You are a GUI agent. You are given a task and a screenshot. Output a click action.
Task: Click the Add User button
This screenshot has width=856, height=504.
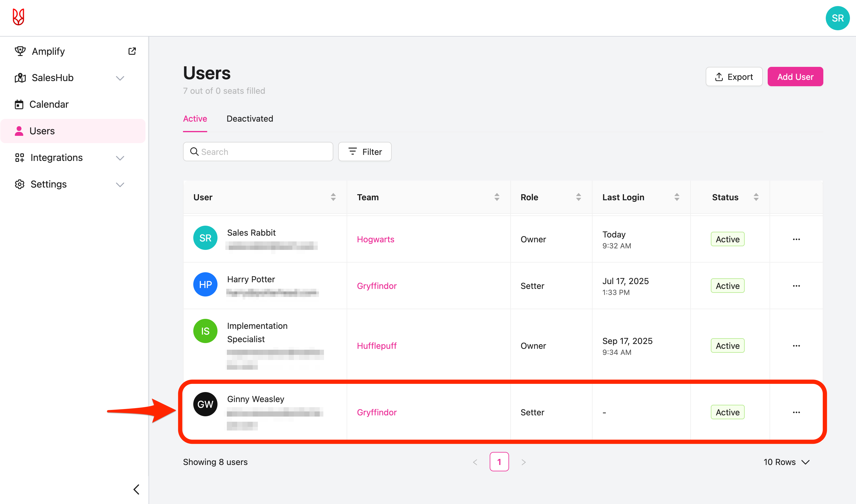coord(795,77)
